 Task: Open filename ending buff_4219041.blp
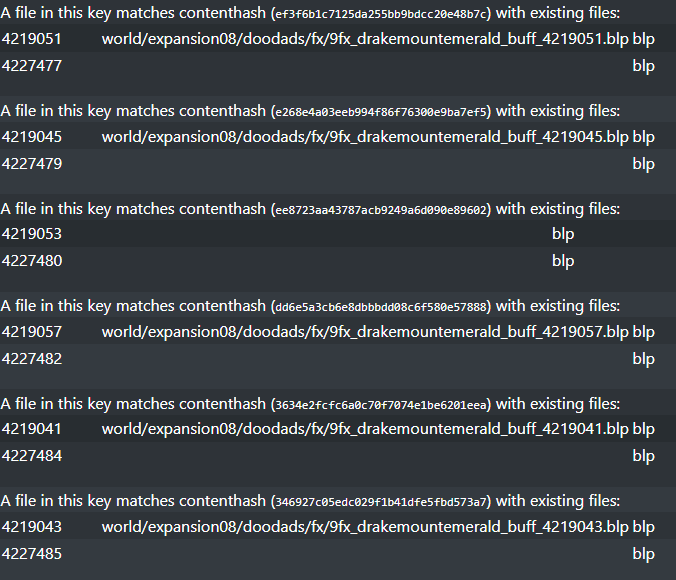pos(365,429)
